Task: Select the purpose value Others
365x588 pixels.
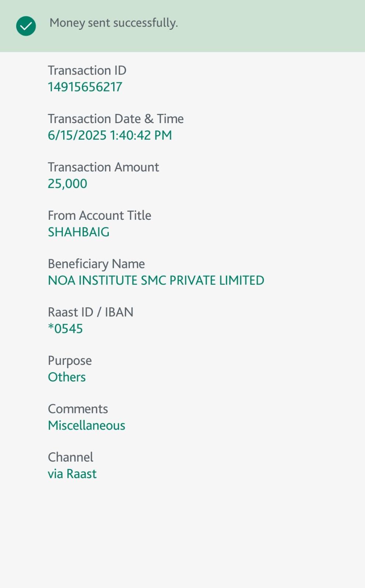Action: coord(67,377)
